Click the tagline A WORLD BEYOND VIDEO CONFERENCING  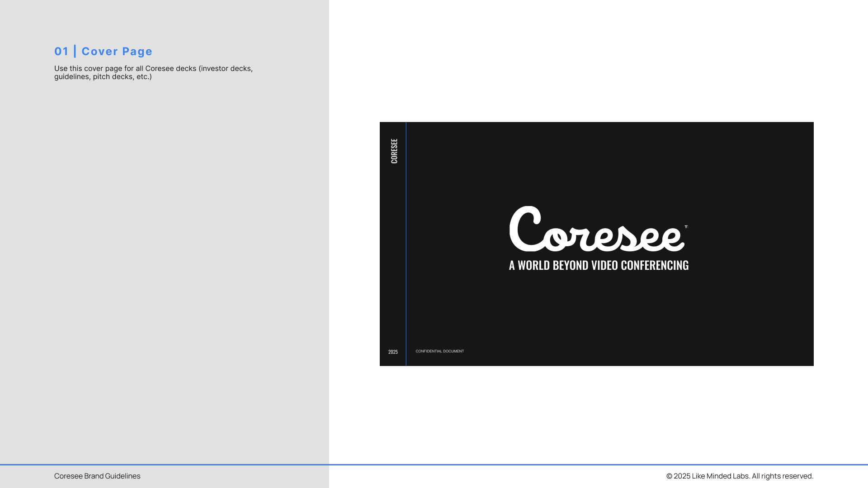599,265
